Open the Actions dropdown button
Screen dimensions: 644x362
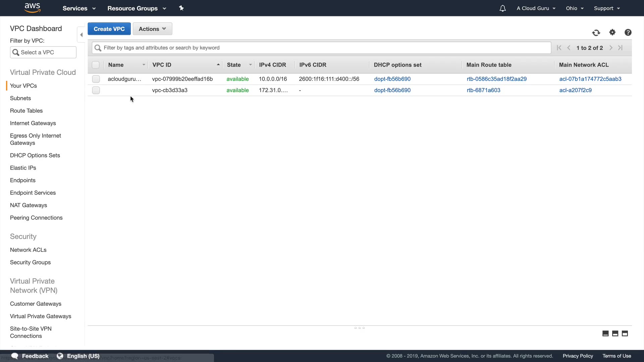coord(152,29)
